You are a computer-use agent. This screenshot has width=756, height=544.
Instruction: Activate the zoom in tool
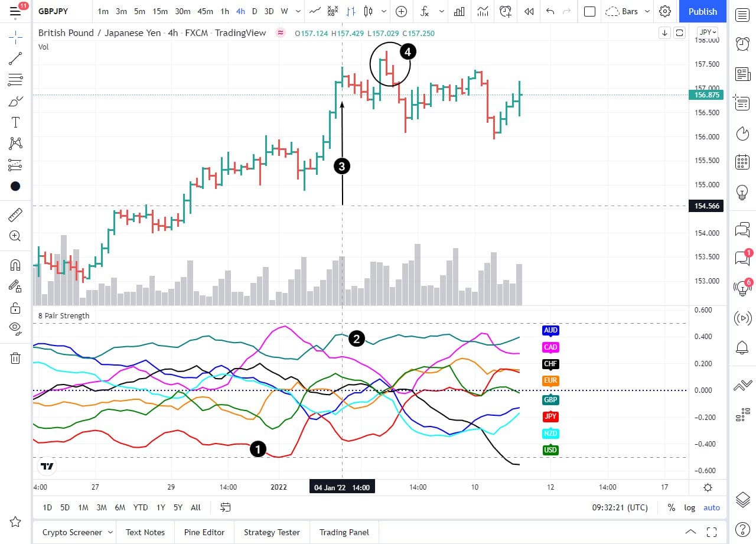(15, 236)
